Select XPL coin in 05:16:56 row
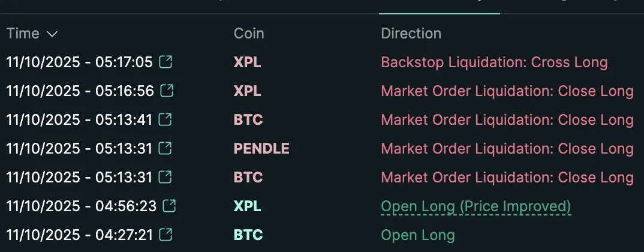The height and width of the screenshot is (252, 644). click(x=247, y=91)
